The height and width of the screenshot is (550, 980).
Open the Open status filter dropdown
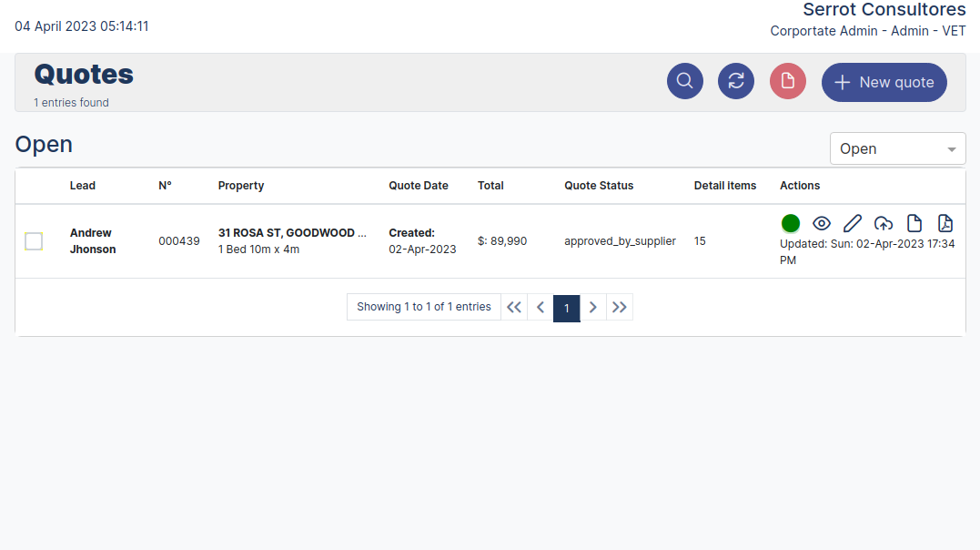click(897, 148)
